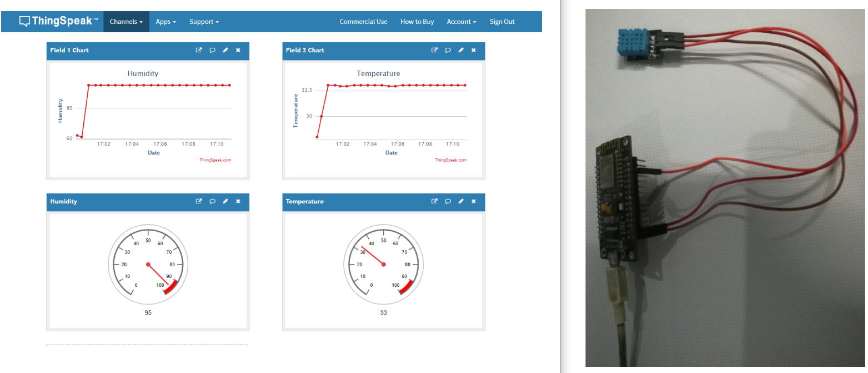Click the 80 axis label on Humidity chart
The width and height of the screenshot is (868, 373).
(69, 108)
